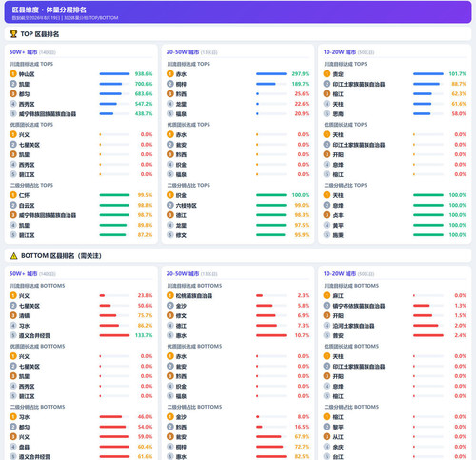The image size is (476, 460).
Task: Click the rank 2 badge on the 189.7% row
Action: point(170,84)
